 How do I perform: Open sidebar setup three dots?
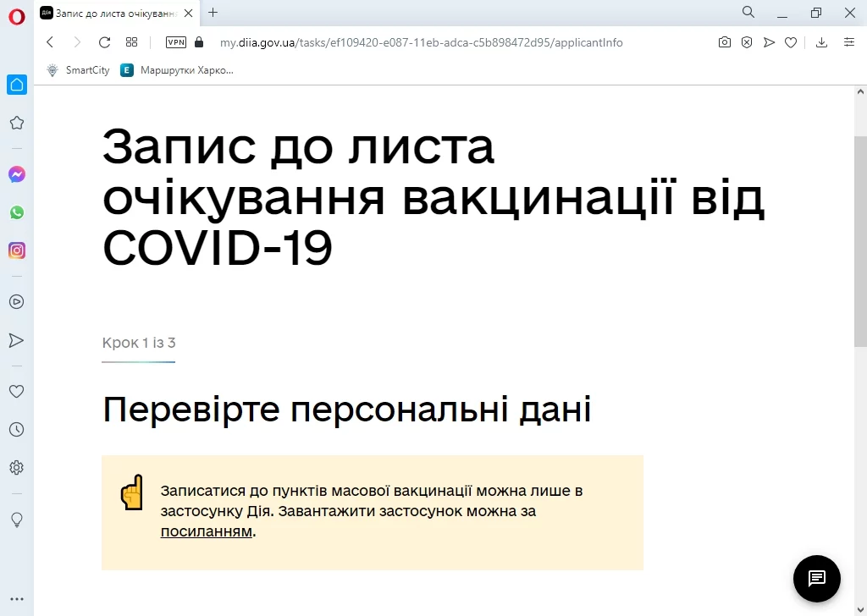17,599
